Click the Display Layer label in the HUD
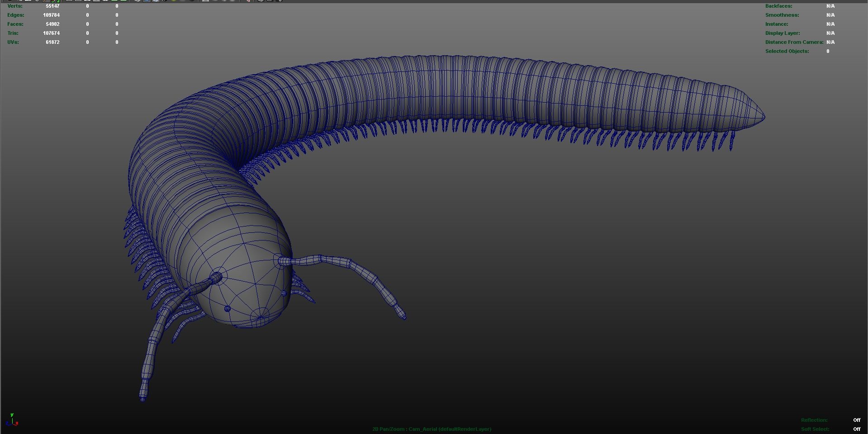Viewport: 868px width, 434px height. [783, 33]
